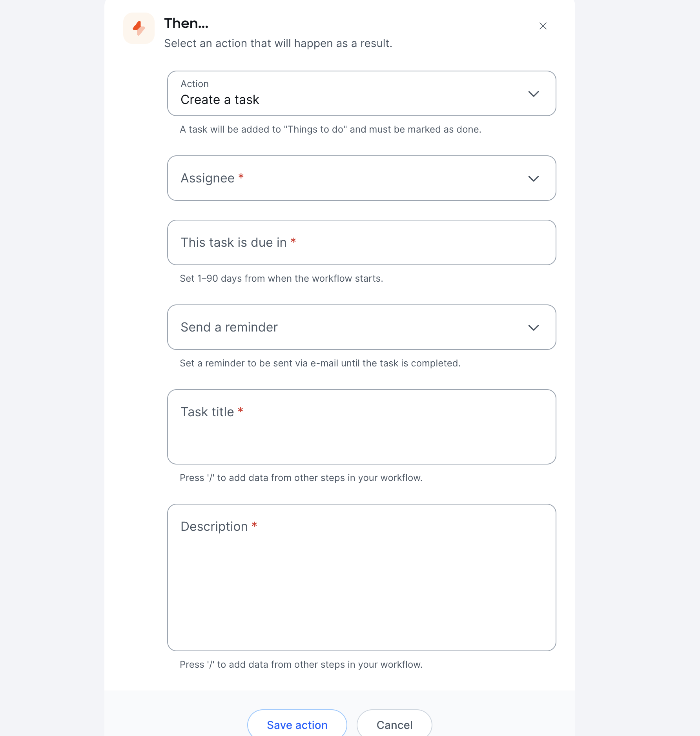Click the chevron beside Assignee field
Image resolution: width=700 pixels, height=736 pixels.
click(534, 179)
